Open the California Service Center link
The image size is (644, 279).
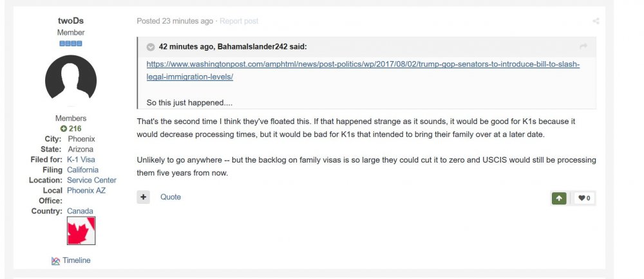91,175
